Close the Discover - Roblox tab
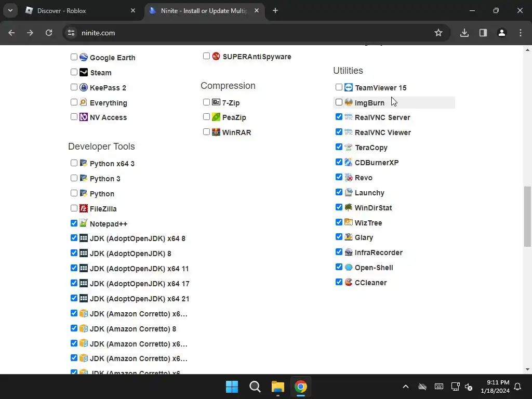This screenshot has width=532, height=399. [x=133, y=10]
